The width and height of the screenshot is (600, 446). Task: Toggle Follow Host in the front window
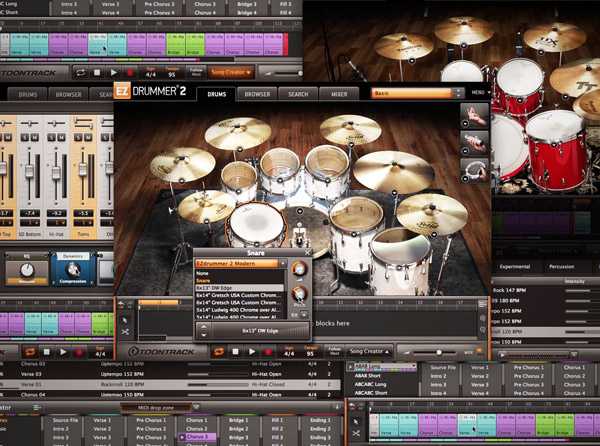coord(334,351)
